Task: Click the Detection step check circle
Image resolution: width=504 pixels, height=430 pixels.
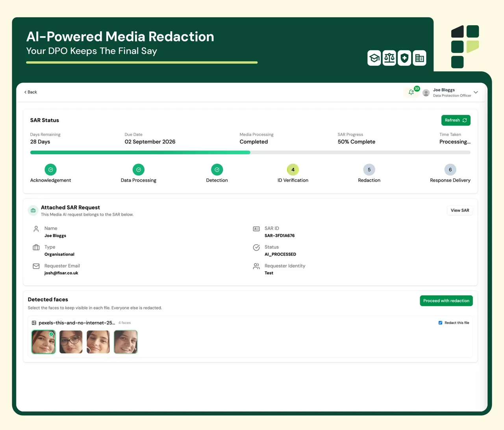Action: point(217,170)
